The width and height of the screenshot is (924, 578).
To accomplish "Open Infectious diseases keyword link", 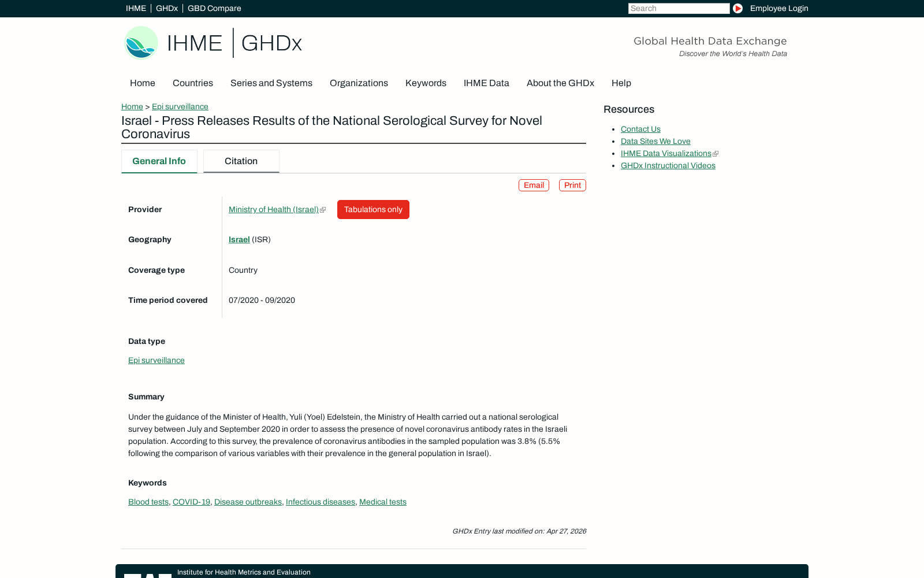I will pos(321,502).
